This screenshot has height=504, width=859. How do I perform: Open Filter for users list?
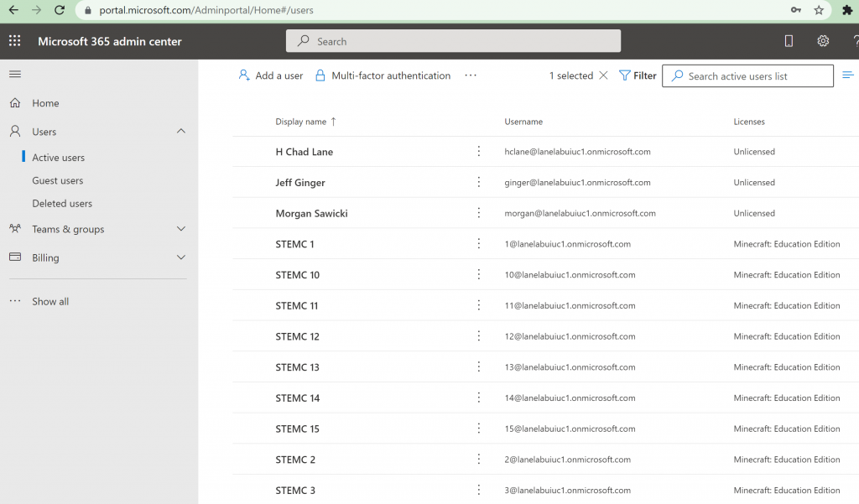(638, 75)
